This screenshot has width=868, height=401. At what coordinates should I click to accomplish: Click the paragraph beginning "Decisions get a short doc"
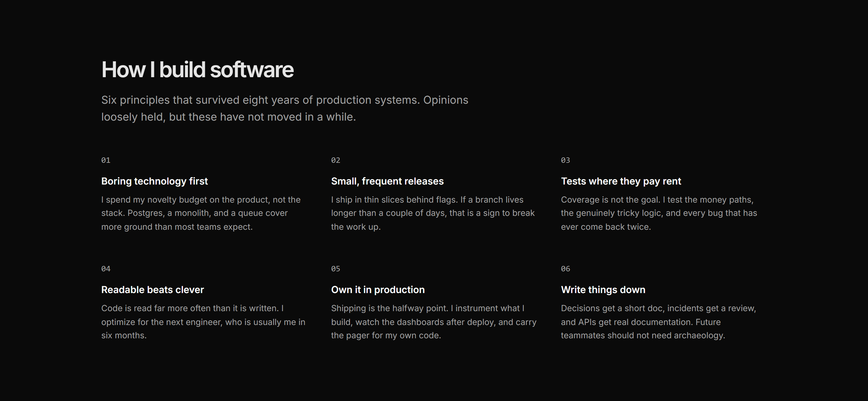point(659,322)
